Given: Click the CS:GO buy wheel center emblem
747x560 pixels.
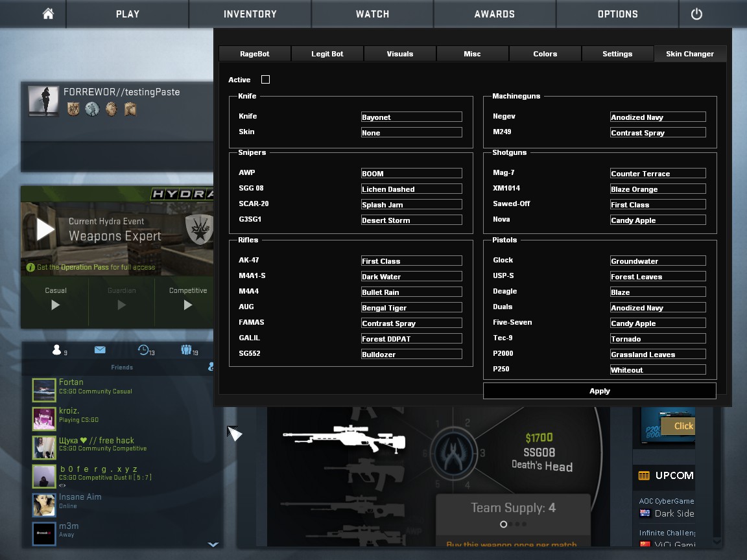Looking at the screenshot, I should [453, 453].
